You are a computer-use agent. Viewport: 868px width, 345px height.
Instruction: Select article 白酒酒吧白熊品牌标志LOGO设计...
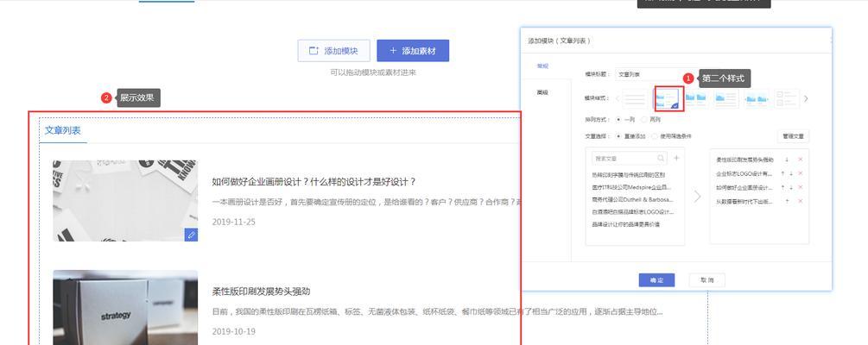tap(633, 212)
